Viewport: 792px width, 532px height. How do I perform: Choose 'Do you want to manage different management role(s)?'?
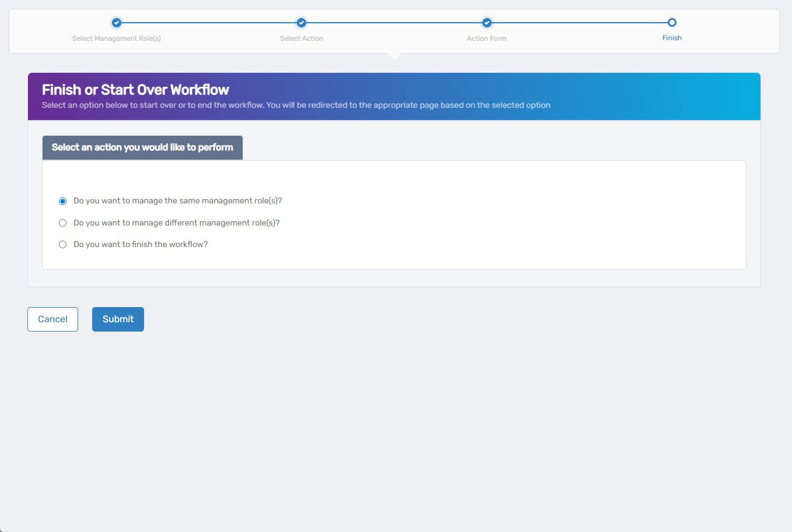coord(62,222)
